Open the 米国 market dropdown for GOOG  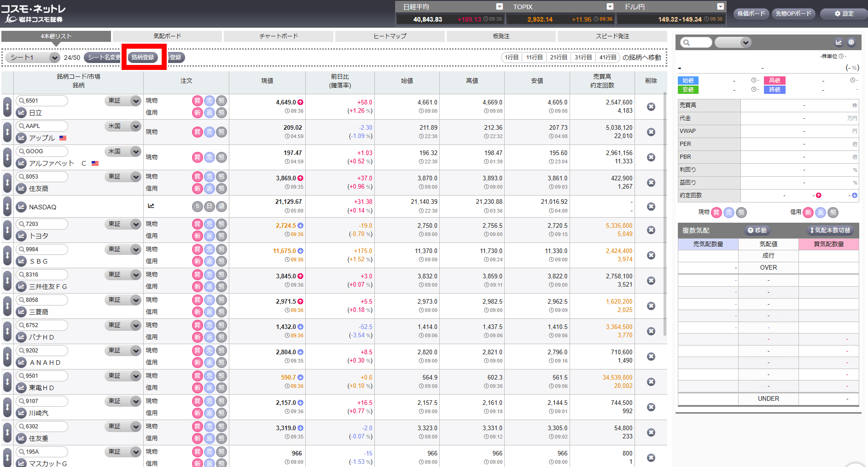click(x=135, y=151)
